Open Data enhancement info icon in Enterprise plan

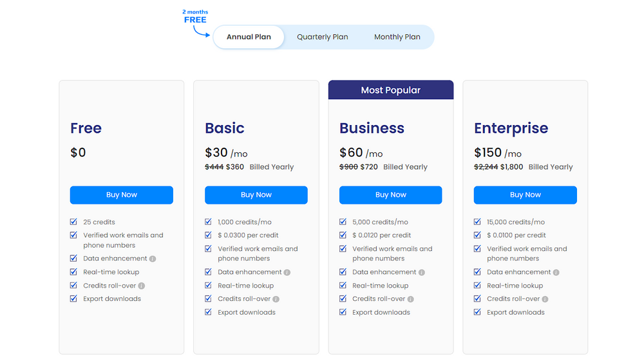coord(556,273)
